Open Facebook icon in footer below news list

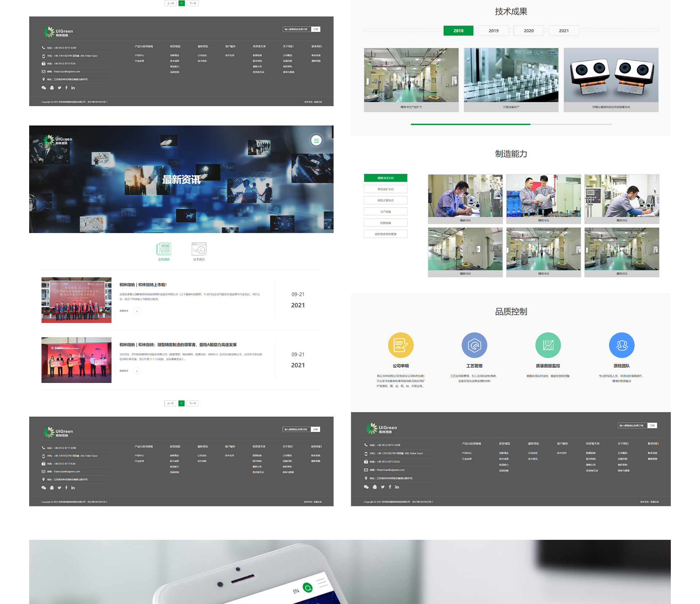(66, 488)
